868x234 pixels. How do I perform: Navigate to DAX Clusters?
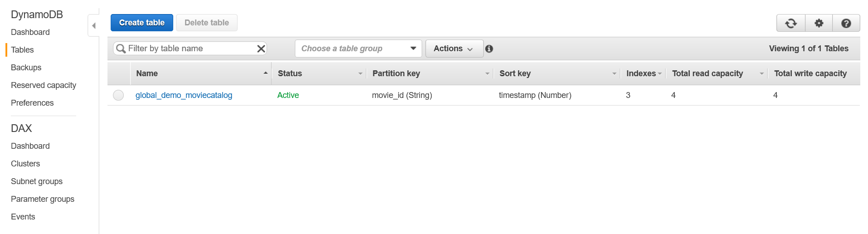click(25, 164)
